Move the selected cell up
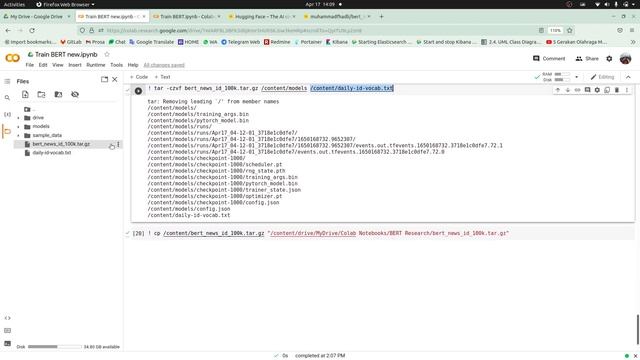This screenshot has width=640, height=360. (x=558, y=90)
